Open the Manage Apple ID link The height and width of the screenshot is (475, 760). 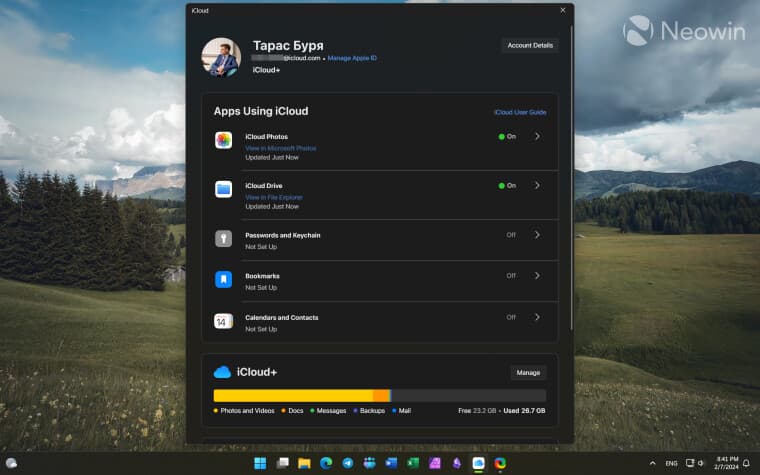coord(352,58)
